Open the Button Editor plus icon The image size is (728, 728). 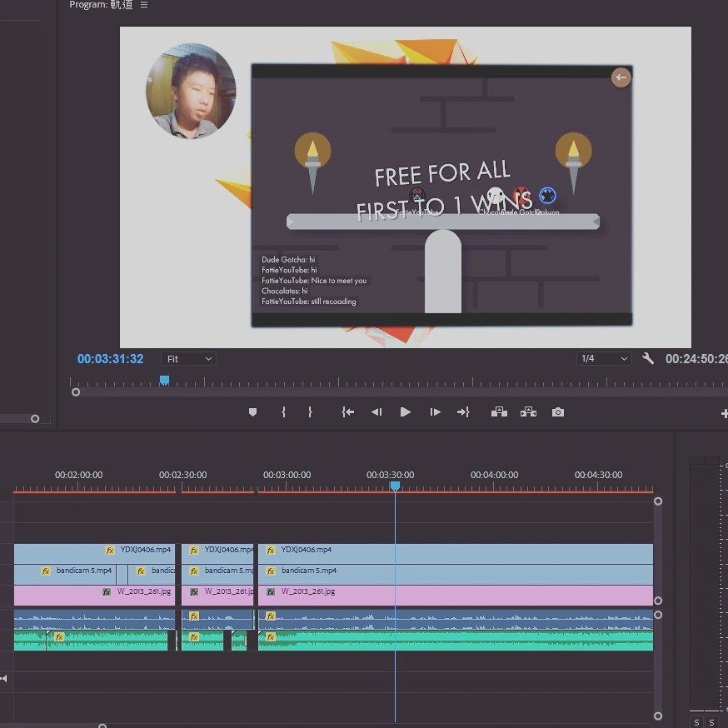point(725,413)
